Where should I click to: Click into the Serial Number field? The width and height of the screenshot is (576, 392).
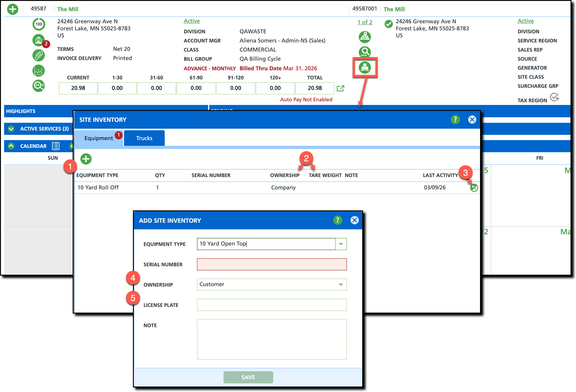(x=271, y=264)
